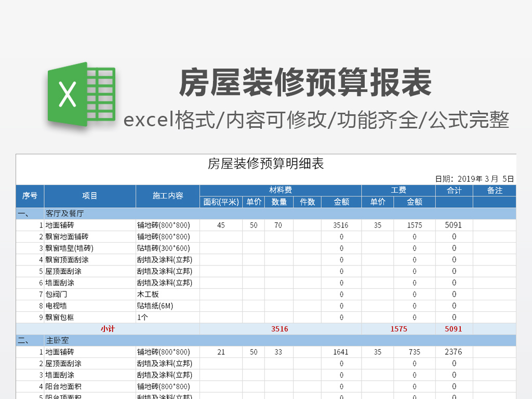Select the 备注 column header
Viewport: 532px width, 399px height.
click(x=494, y=191)
